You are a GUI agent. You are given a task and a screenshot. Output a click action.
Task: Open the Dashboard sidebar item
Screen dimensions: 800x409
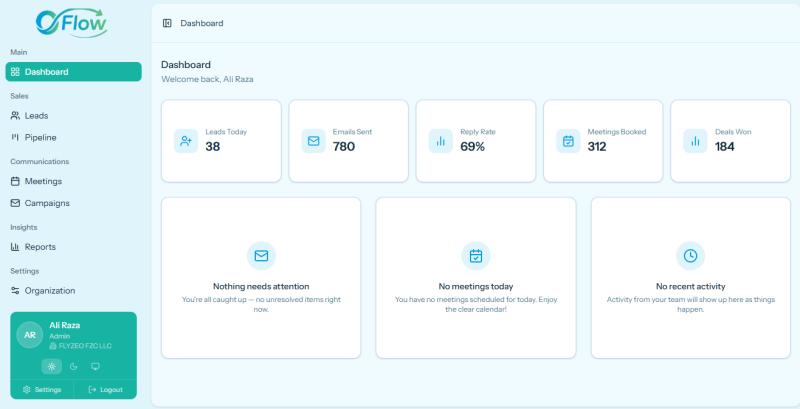tap(73, 72)
